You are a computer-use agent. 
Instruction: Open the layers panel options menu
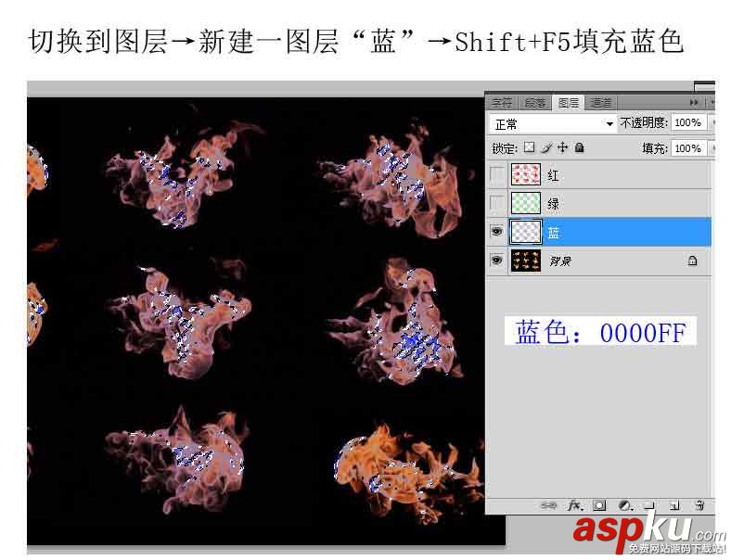tap(712, 103)
